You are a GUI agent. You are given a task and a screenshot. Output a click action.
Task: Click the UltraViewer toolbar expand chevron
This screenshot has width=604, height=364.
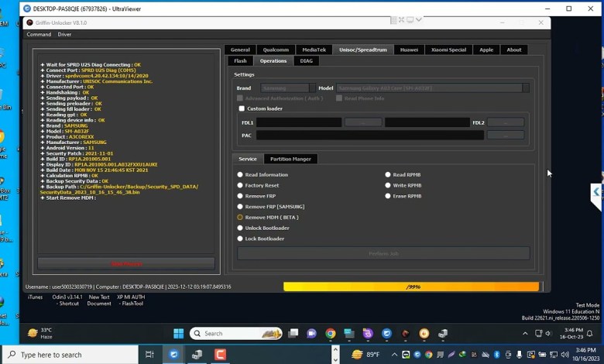419,19
